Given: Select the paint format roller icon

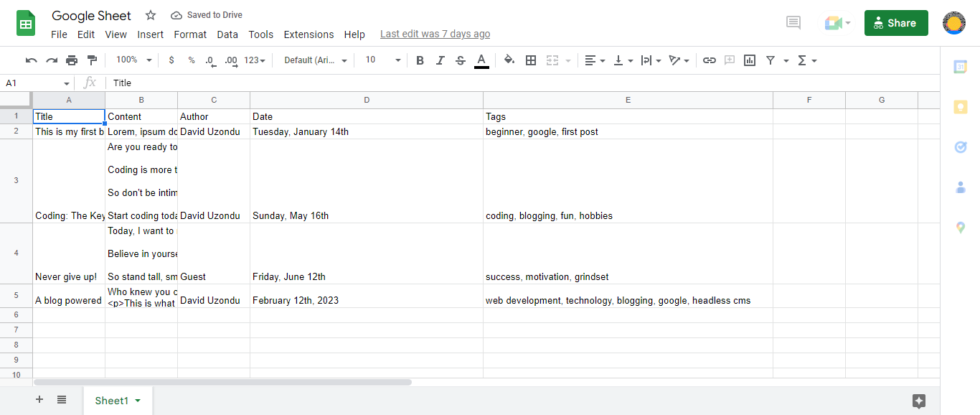Looking at the screenshot, I should [92, 60].
